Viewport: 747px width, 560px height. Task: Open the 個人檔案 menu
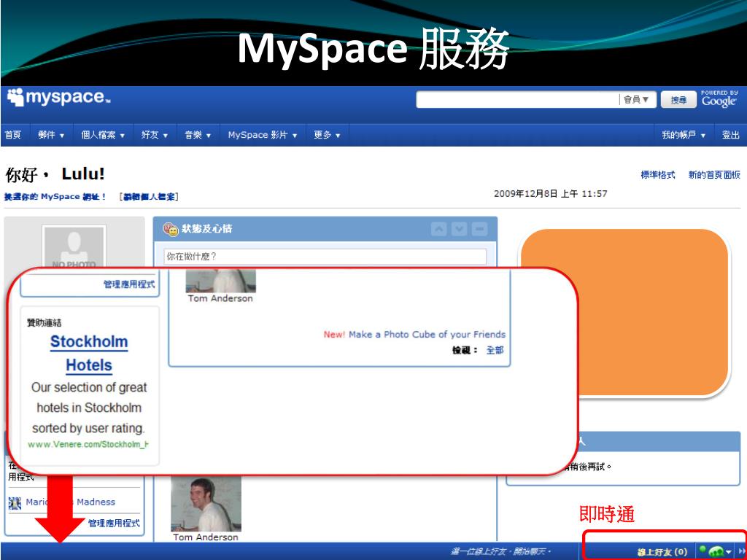coord(103,135)
